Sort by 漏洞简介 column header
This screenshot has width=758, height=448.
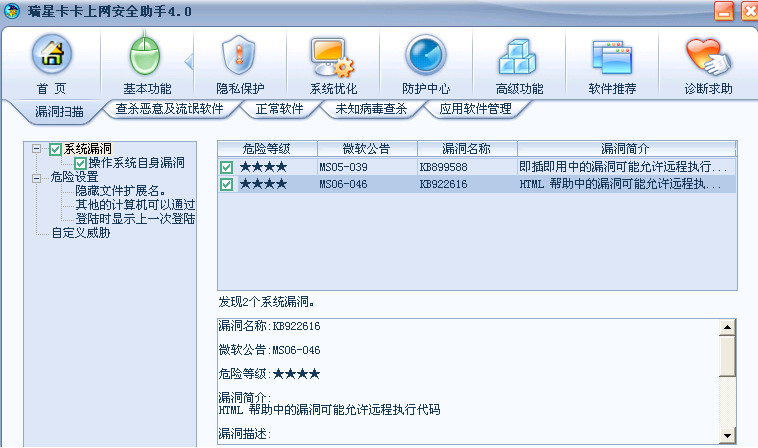tap(627, 148)
